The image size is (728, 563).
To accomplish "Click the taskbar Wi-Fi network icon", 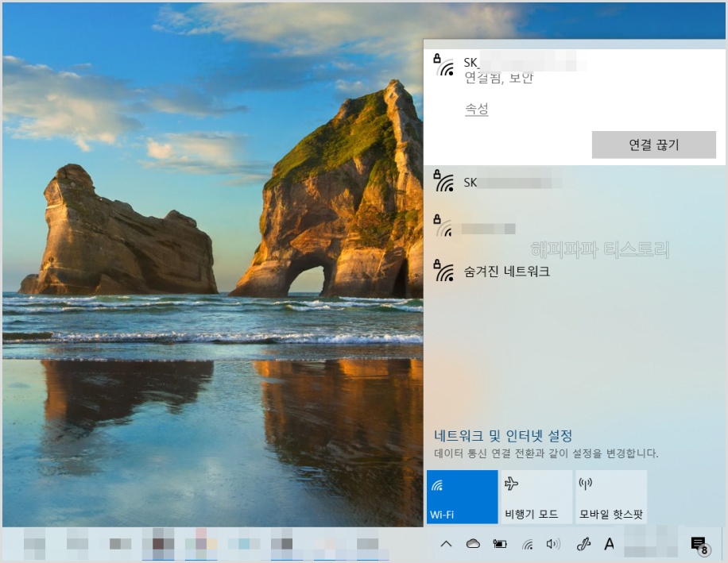I will tap(528, 544).
